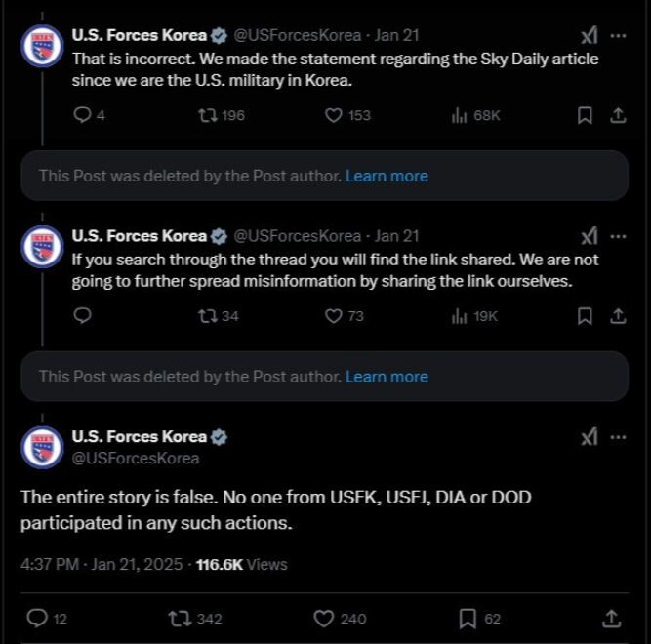The width and height of the screenshot is (651, 644).
Task: Open more options on the misinformation link post
Action: tap(618, 236)
